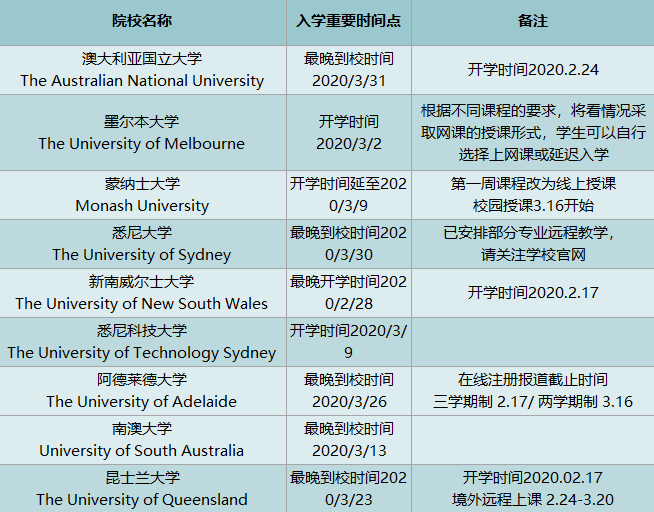
Task: Click the 入学重要时间点 column header
Action: pyautogui.click(x=349, y=21)
